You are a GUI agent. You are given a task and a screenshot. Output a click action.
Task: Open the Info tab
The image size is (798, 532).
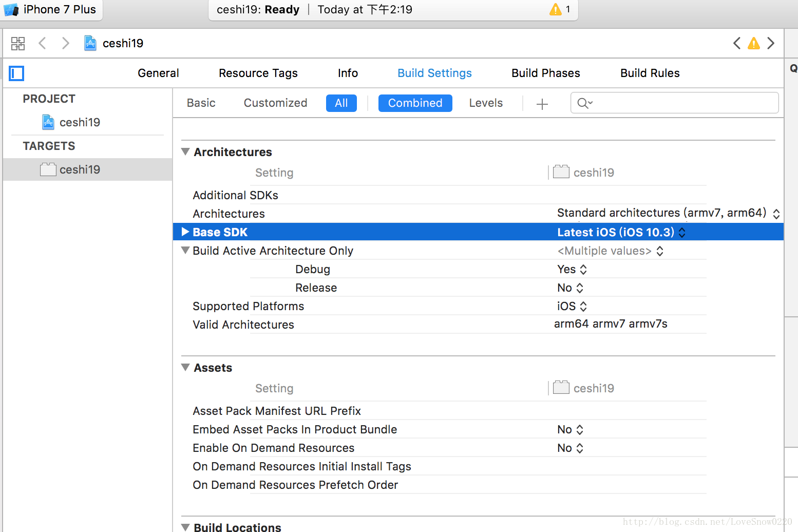(348, 73)
